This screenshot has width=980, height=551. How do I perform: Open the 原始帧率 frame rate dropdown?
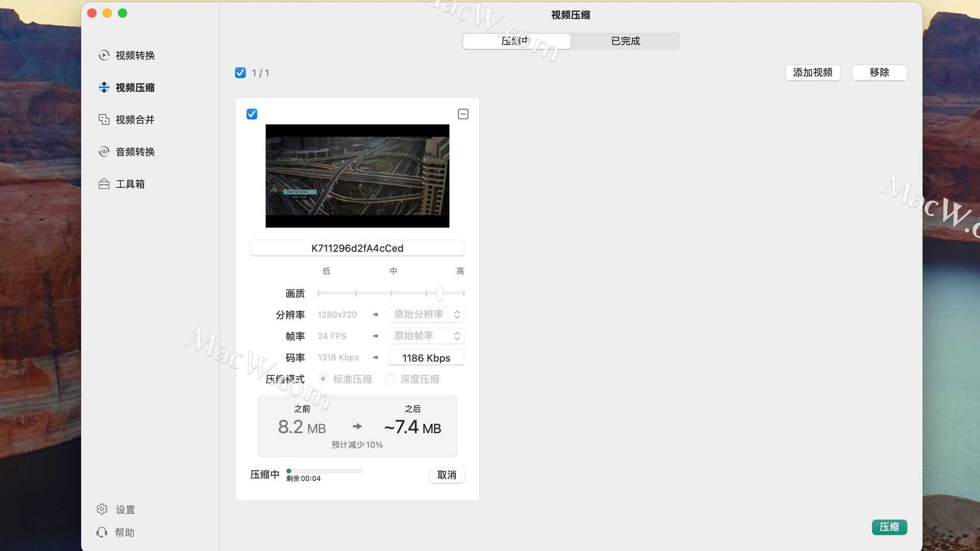click(x=426, y=336)
